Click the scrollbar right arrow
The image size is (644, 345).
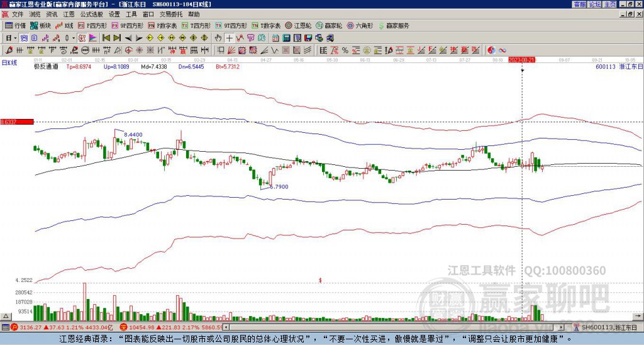562,327
